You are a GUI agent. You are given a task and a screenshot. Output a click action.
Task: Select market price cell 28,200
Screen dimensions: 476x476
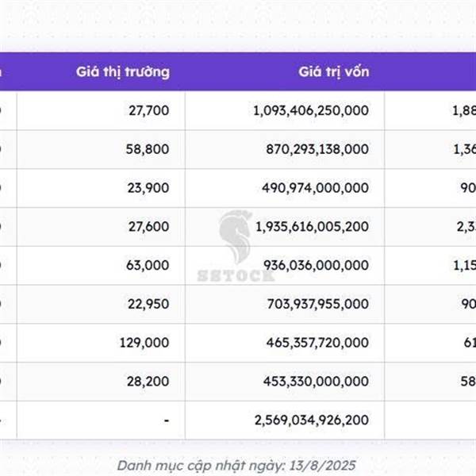pos(148,382)
